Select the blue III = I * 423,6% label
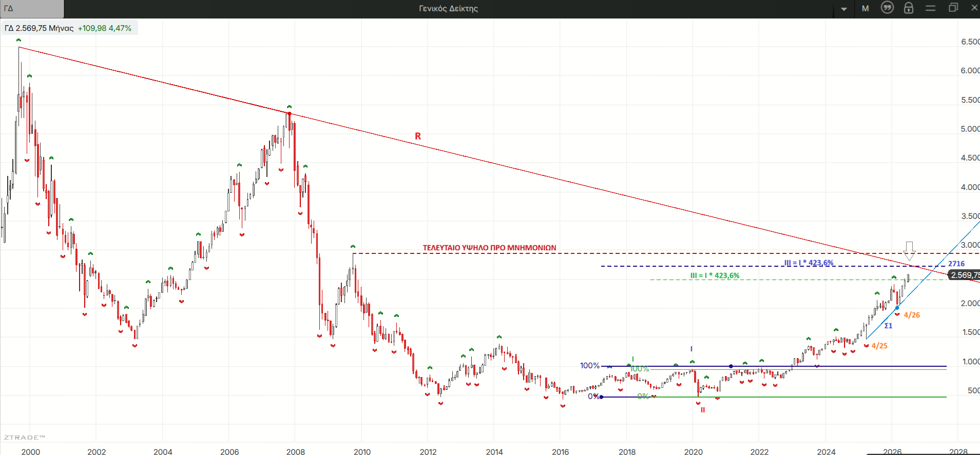Image resolution: width=980 pixels, height=455 pixels. [x=809, y=263]
